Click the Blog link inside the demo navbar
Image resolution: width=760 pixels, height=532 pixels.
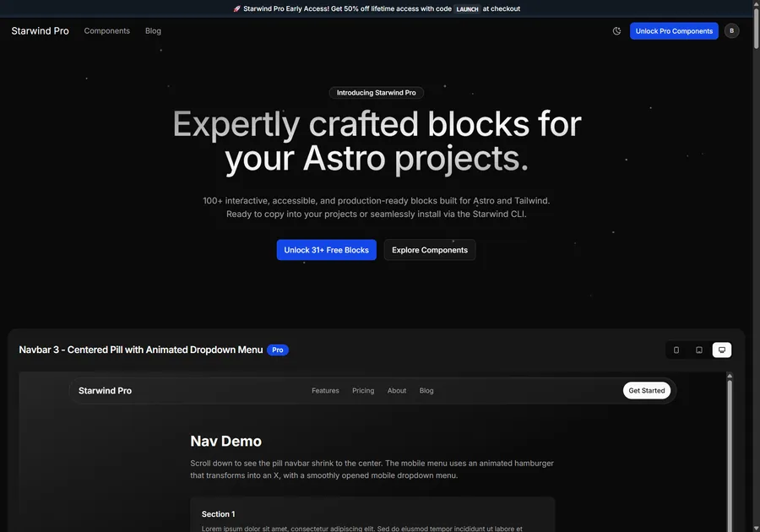click(x=426, y=390)
